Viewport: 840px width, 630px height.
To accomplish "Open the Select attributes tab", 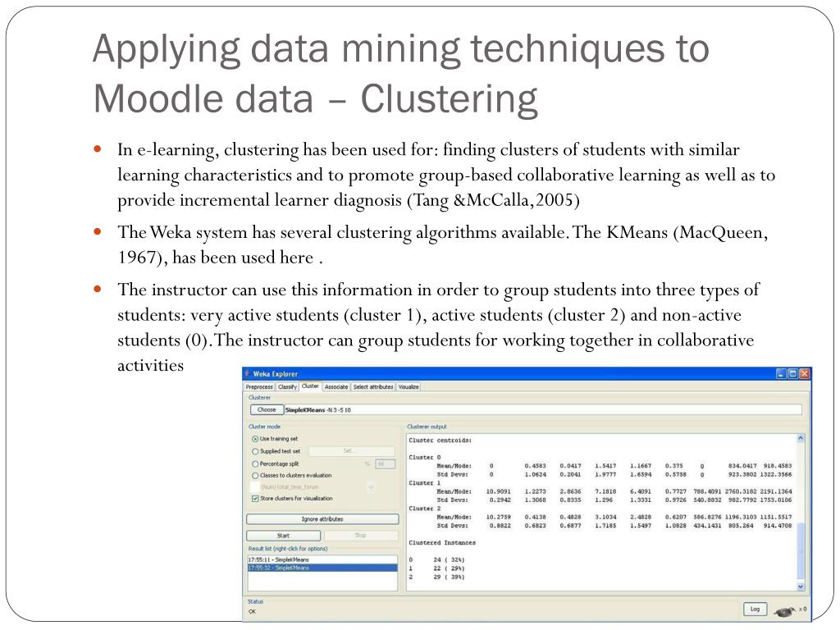I will 373,387.
